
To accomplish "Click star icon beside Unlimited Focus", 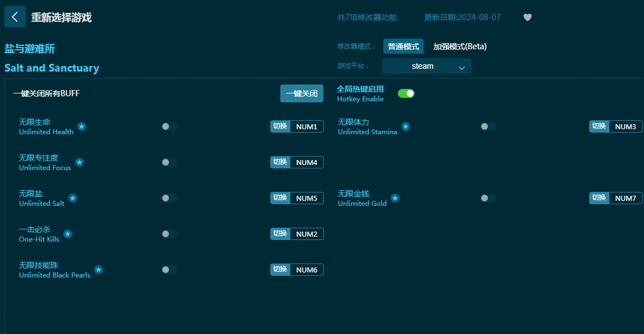I will (79, 162).
